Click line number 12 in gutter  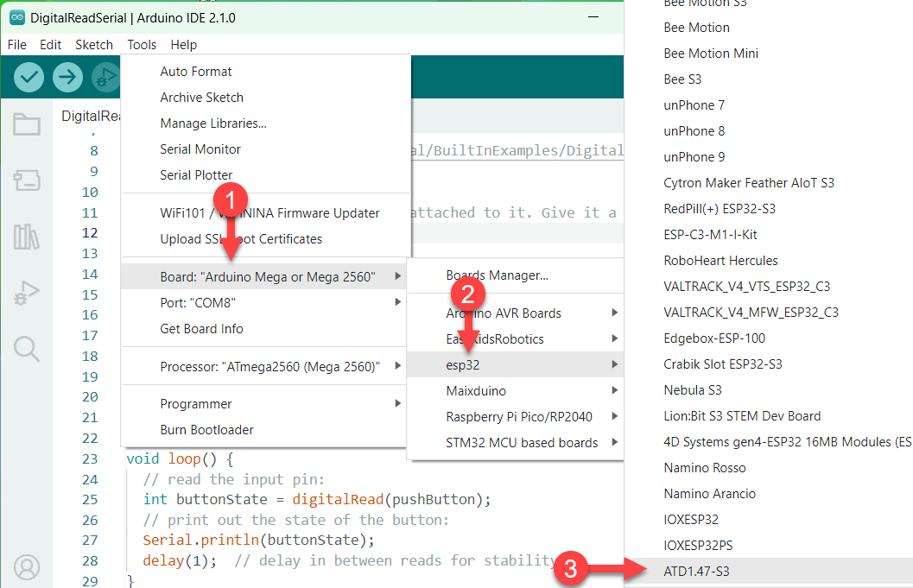(90, 233)
